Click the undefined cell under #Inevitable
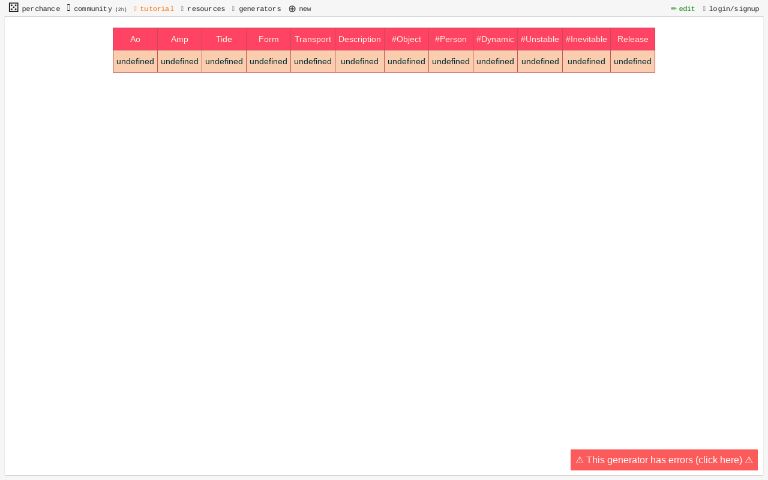This screenshot has height=480, width=768. 586,61
